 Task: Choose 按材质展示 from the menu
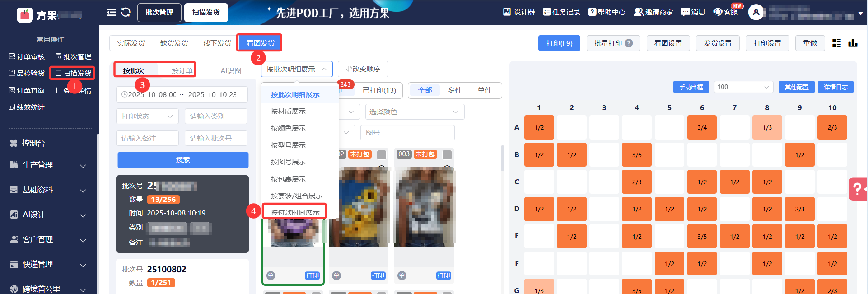pyautogui.click(x=288, y=112)
